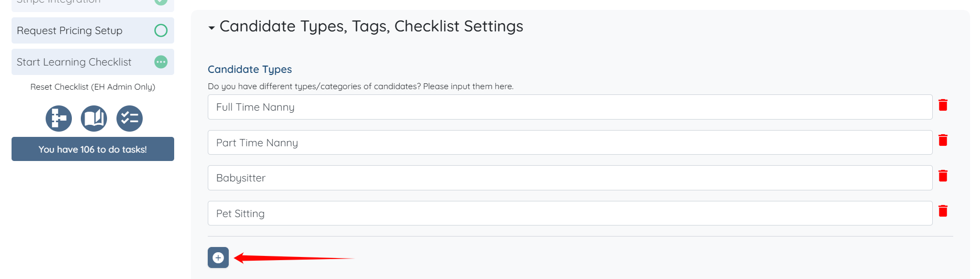Click Reset Checklist (EH Admin Only) link
The height and width of the screenshot is (279, 980).
[x=93, y=87]
